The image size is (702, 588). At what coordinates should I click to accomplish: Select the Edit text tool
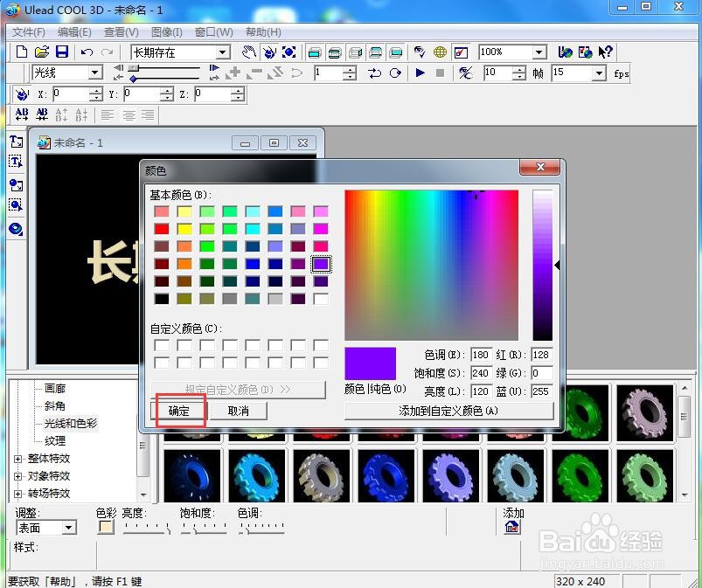16,162
